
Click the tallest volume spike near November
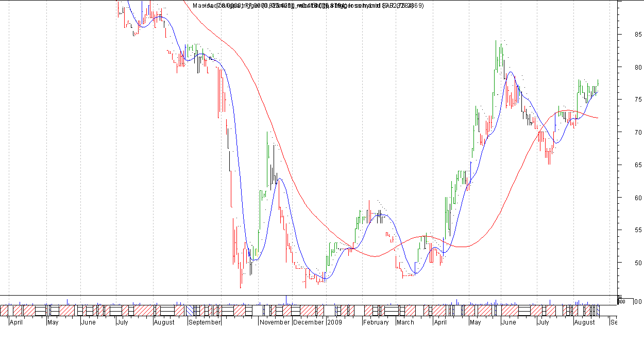pyautogui.click(x=286, y=300)
